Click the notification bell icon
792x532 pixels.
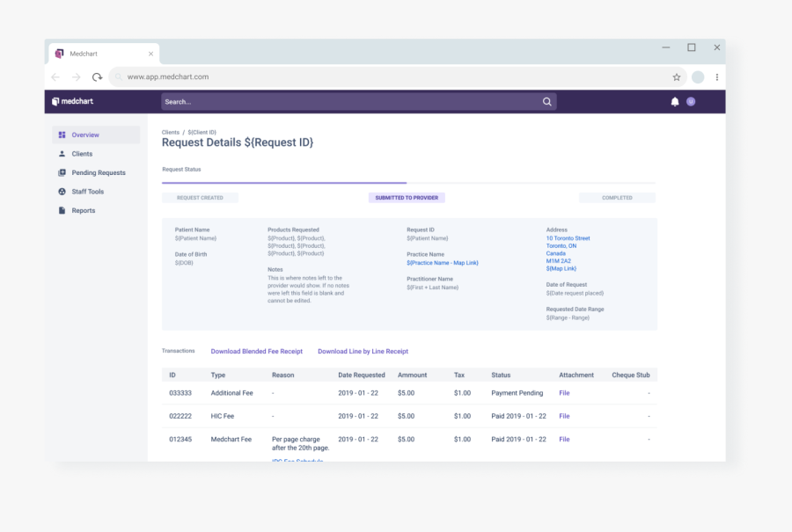coord(675,102)
